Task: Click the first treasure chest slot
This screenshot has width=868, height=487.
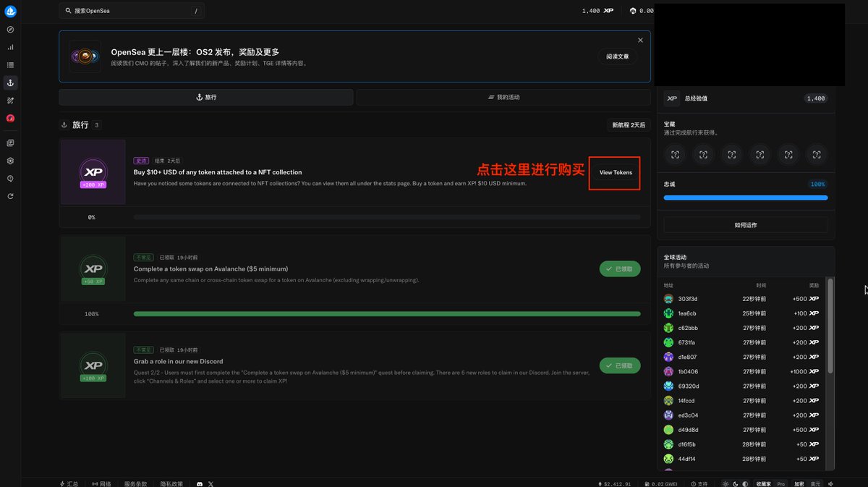Action: (x=675, y=154)
